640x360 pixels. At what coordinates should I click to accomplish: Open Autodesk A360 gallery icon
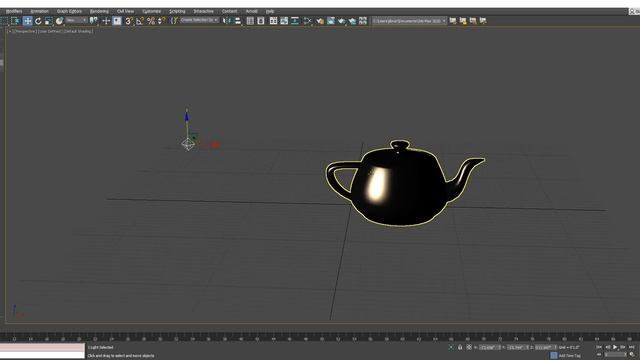[363, 21]
